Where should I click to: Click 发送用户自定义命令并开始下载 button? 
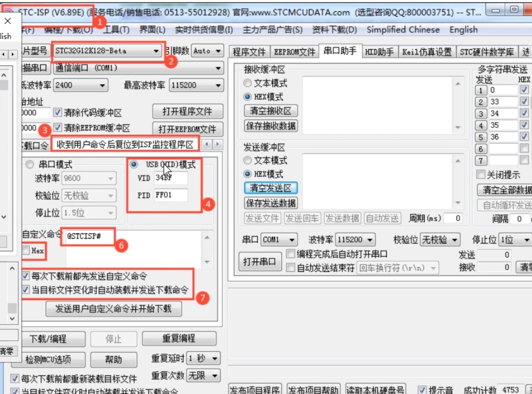pyautogui.click(x=114, y=309)
